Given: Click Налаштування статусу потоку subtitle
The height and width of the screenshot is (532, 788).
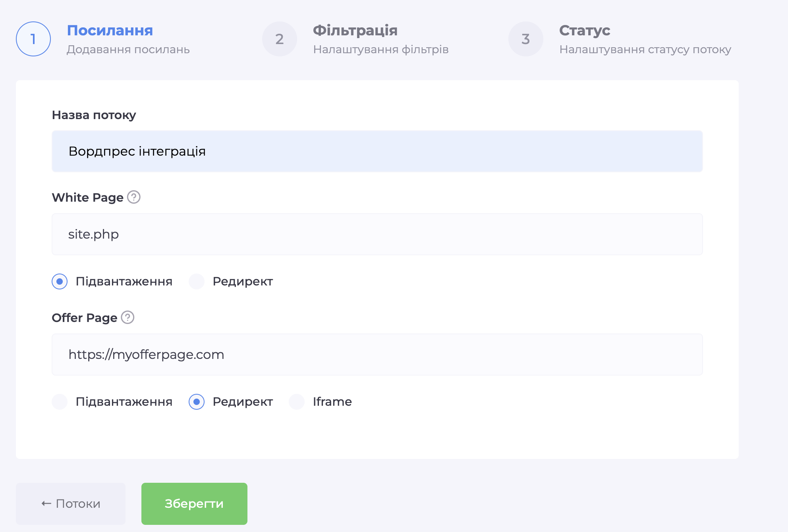Looking at the screenshot, I should point(645,50).
